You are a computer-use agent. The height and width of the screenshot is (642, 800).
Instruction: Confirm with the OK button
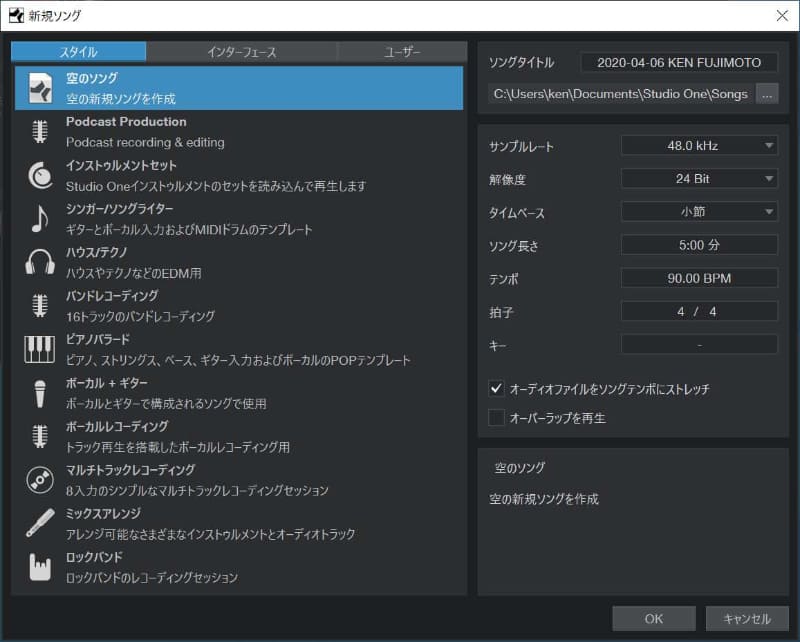[x=654, y=618]
